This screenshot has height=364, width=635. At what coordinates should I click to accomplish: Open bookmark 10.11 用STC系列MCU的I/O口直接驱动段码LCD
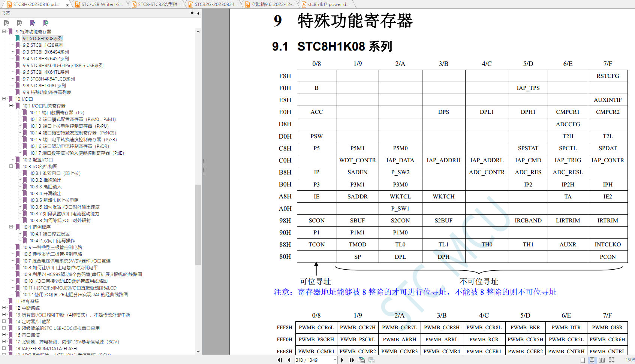(70, 288)
